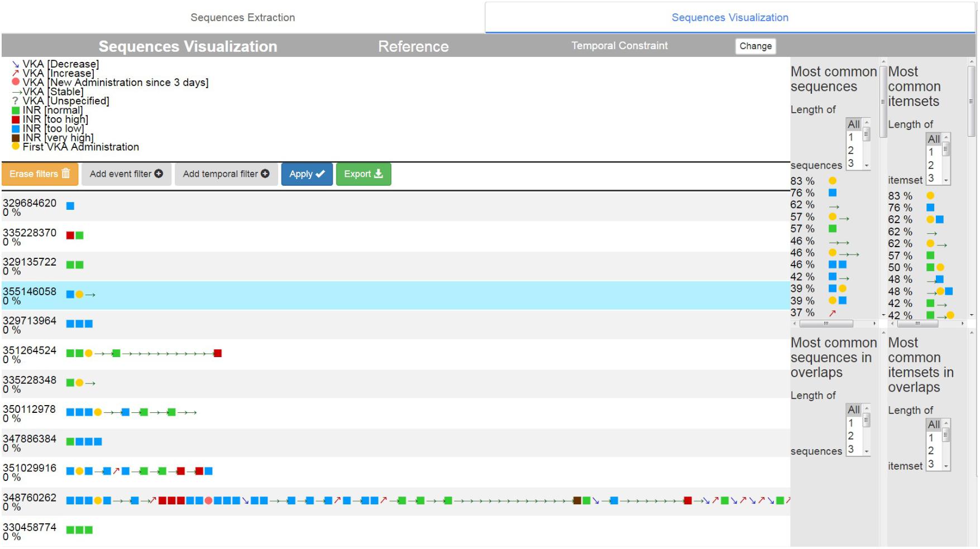980x549 pixels.
Task: Click the Reference header label
Action: pyautogui.click(x=413, y=46)
